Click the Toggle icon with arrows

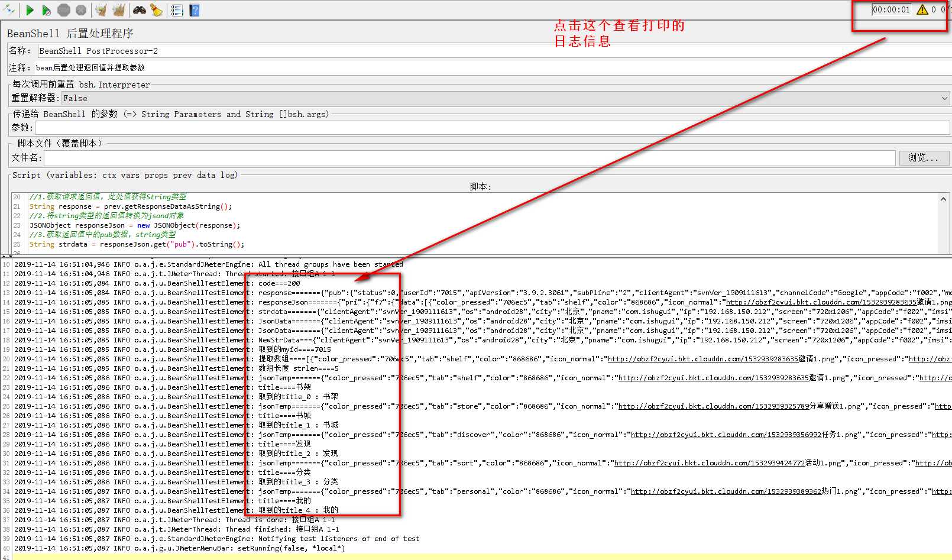[8, 9]
